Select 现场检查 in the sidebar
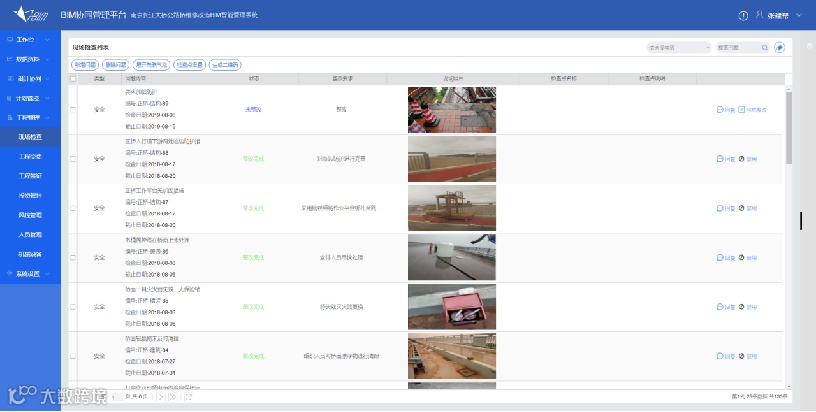 [30, 137]
